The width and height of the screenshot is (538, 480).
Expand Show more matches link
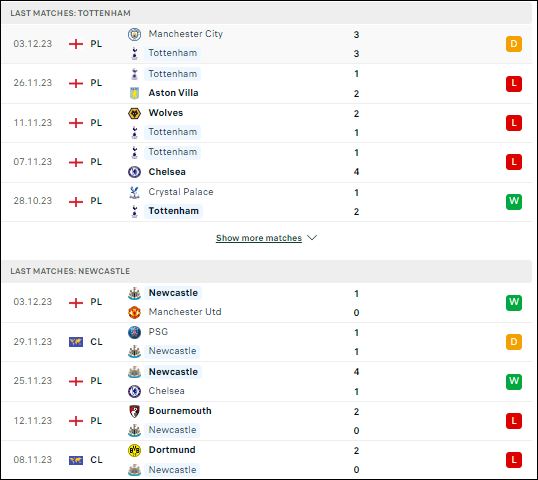tap(259, 238)
